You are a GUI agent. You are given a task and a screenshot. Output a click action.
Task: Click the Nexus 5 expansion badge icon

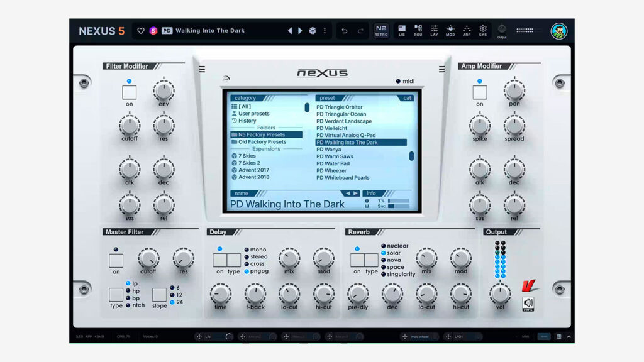click(x=153, y=31)
